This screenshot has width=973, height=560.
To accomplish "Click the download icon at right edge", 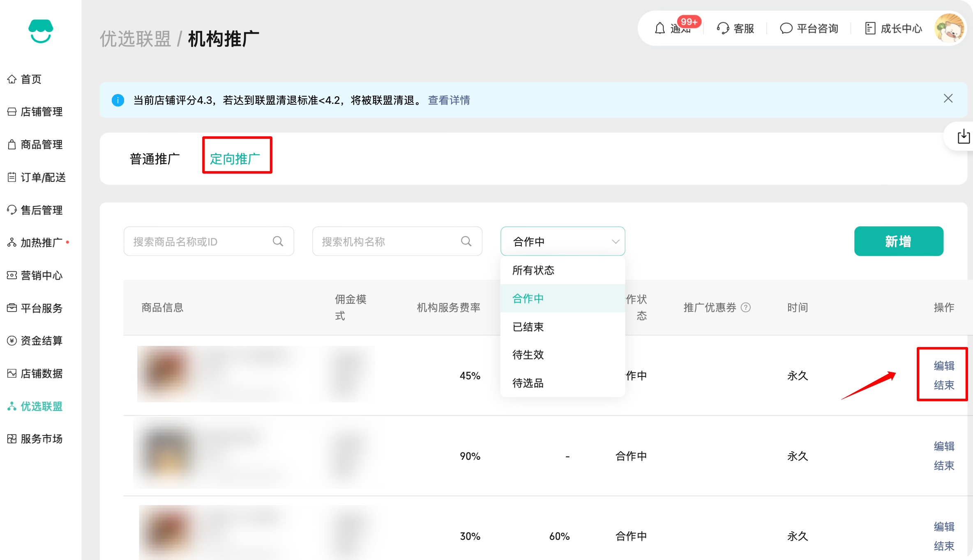I will coord(964,136).
